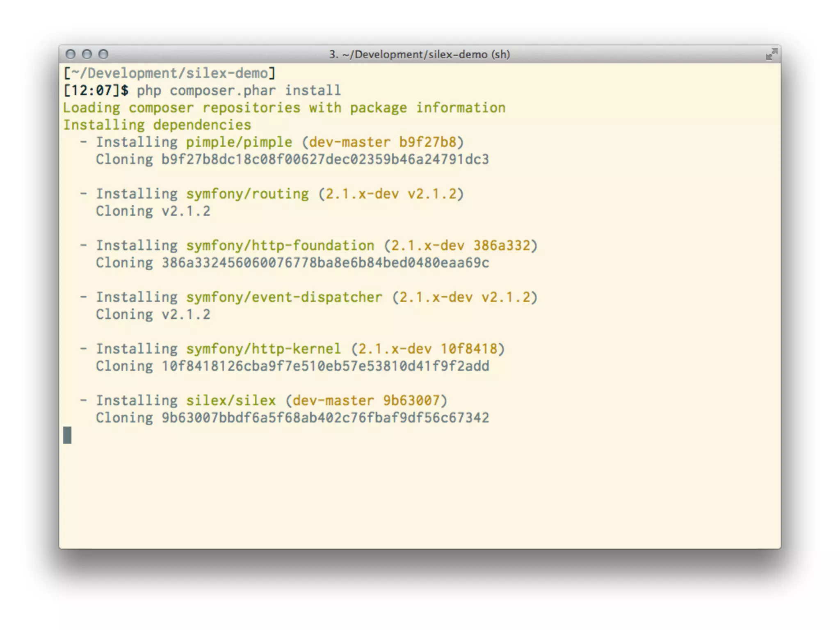
Task: Click the 'dev-master 9b63007' version text
Action: tap(366, 401)
